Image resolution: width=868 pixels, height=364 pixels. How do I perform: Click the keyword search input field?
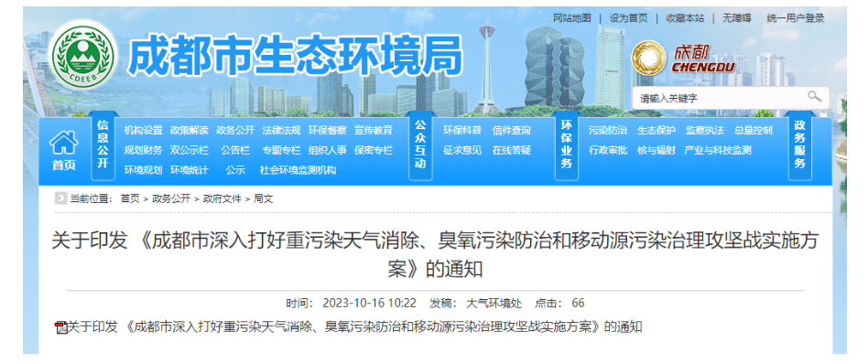click(719, 98)
